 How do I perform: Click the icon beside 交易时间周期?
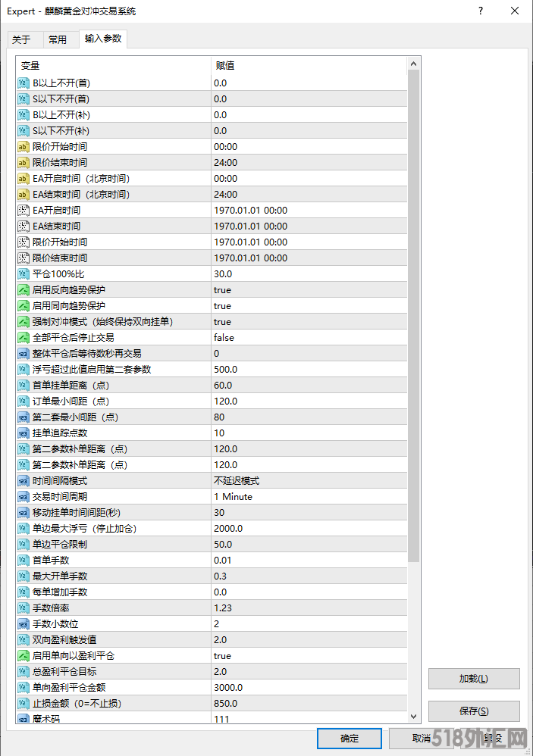[x=24, y=497]
